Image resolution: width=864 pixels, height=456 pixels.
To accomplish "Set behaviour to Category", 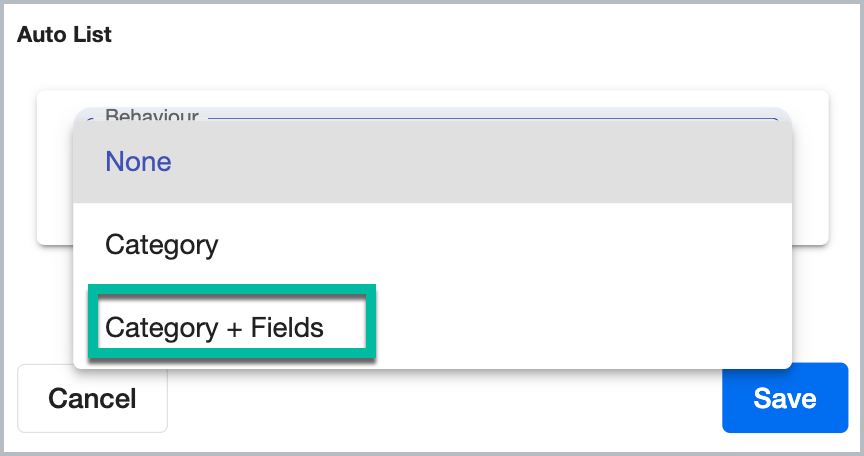I will pyautogui.click(x=432, y=245).
